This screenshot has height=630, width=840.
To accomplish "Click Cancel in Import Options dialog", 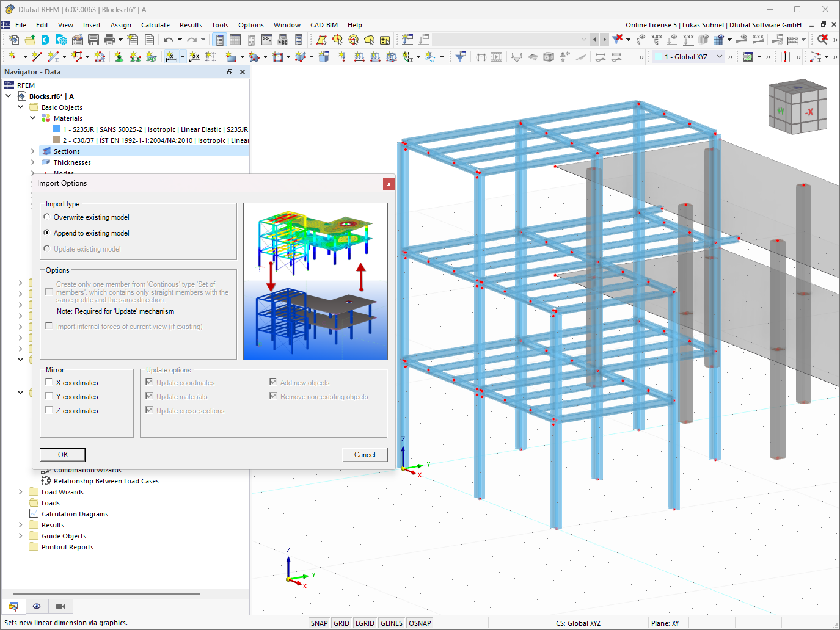I will pos(365,455).
